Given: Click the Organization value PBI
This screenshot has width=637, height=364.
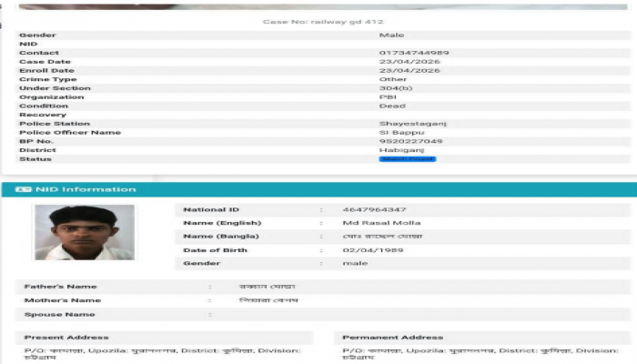Looking at the screenshot, I should click(386, 97).
